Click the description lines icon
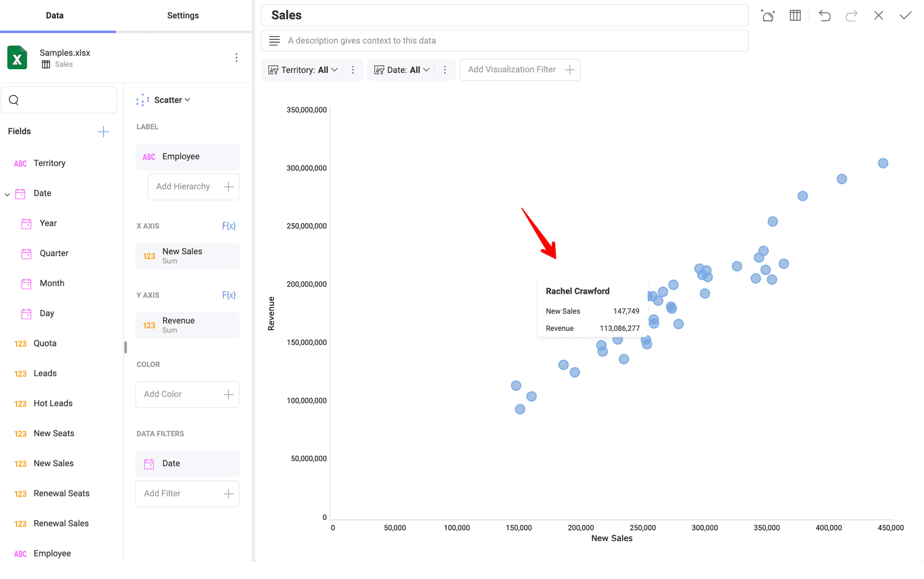The height and width of the screenshot is (579, 924). (275, 40)
